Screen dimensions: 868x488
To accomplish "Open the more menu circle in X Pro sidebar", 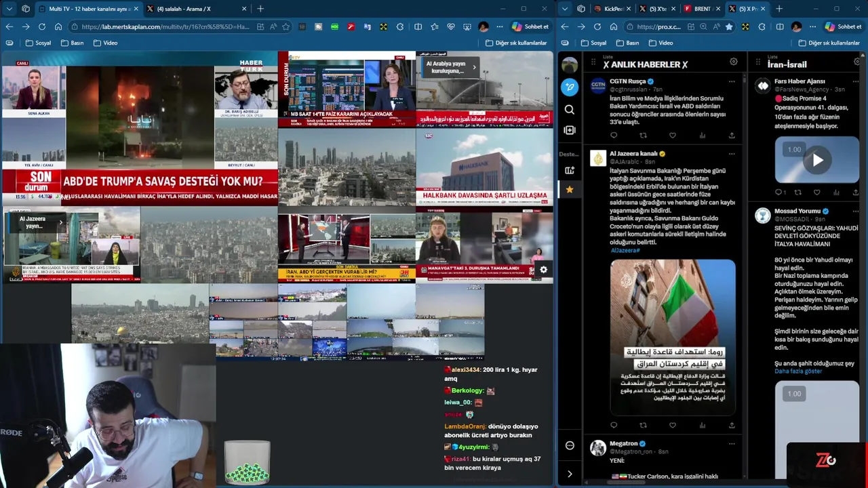I will (570, 445).
